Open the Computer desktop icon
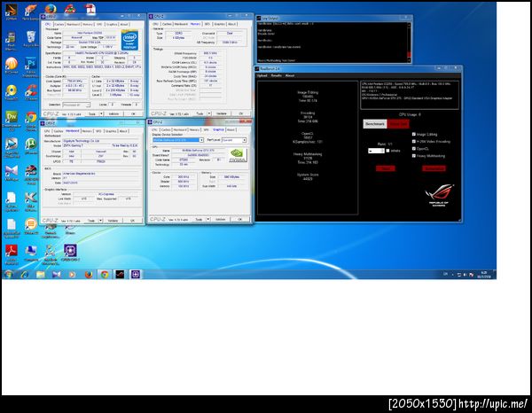The height and width of the screenshot is (413, 532). coord(31,253)
